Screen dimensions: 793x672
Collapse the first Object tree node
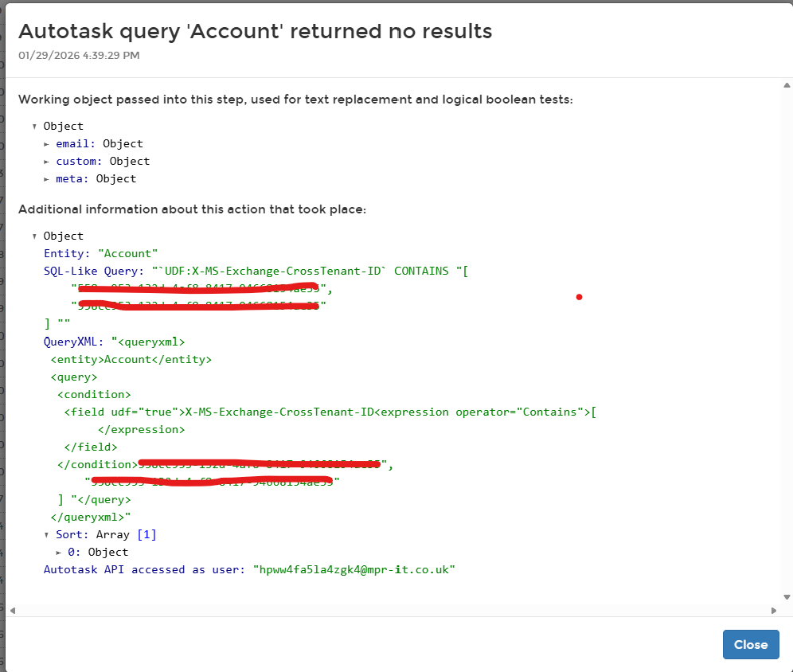(x=35, y=127)
